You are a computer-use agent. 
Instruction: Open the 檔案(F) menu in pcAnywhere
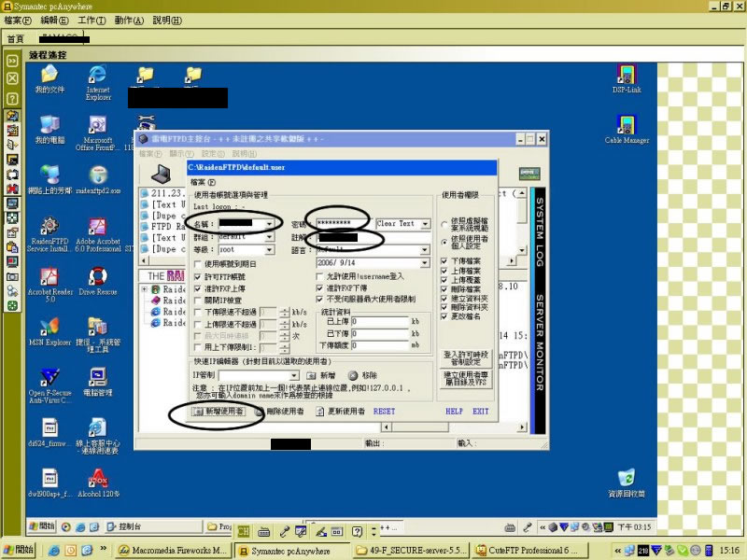coord(19,20)
